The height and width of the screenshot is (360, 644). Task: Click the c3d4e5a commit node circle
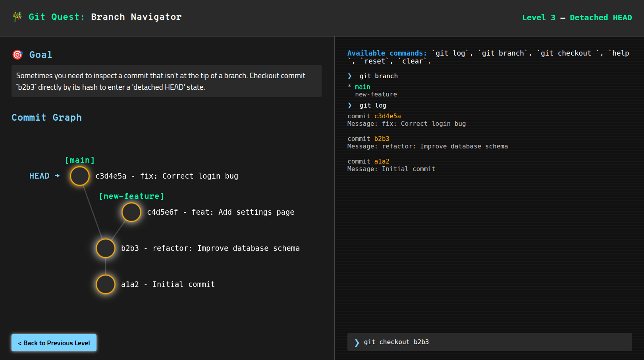80,176
